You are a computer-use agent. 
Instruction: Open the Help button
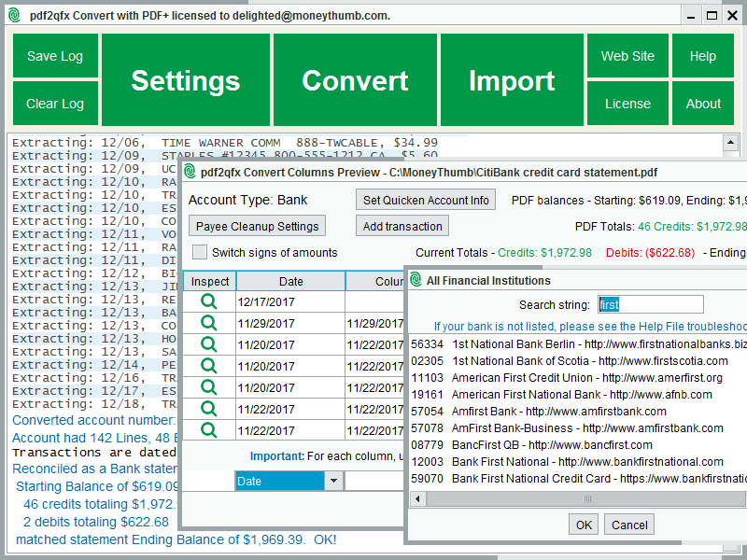[703, 56]
